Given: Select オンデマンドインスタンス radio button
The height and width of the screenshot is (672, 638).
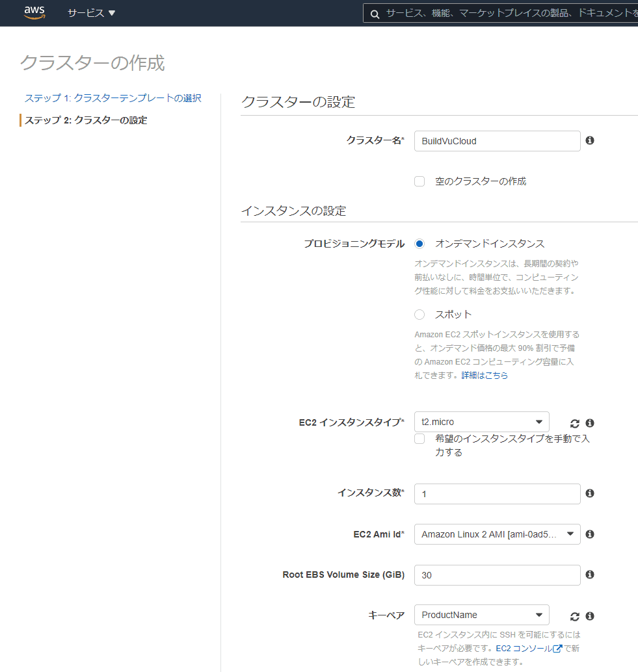Looking at the screenshot, I should (x=419, y=244).
